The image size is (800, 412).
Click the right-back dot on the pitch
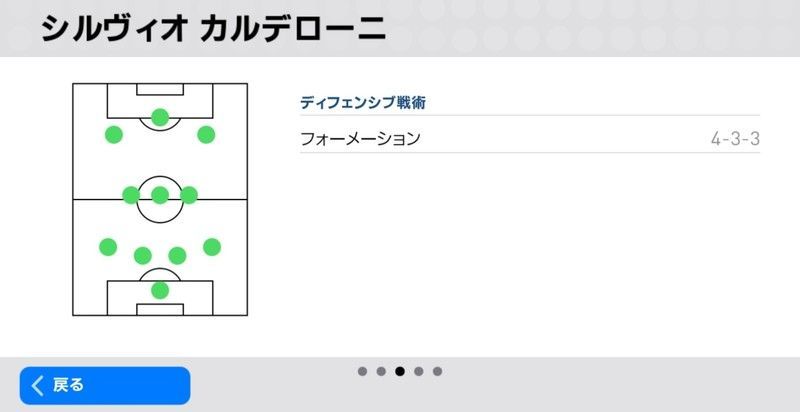pos(212,247)
